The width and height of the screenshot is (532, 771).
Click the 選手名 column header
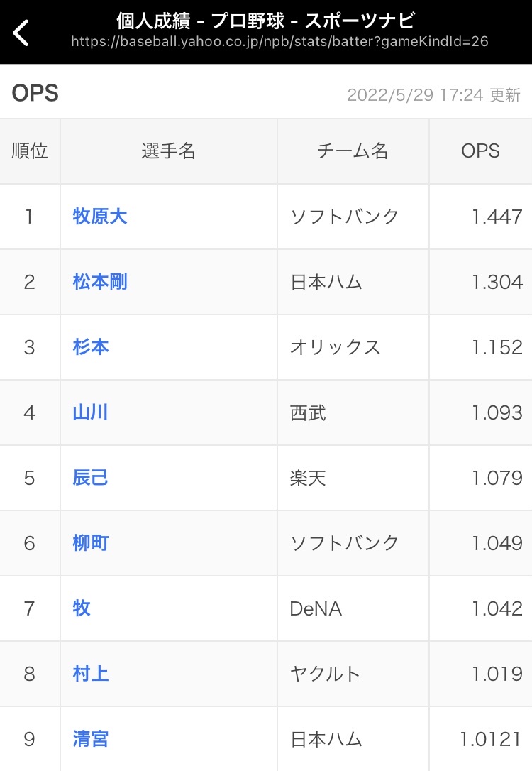[169, 151]
